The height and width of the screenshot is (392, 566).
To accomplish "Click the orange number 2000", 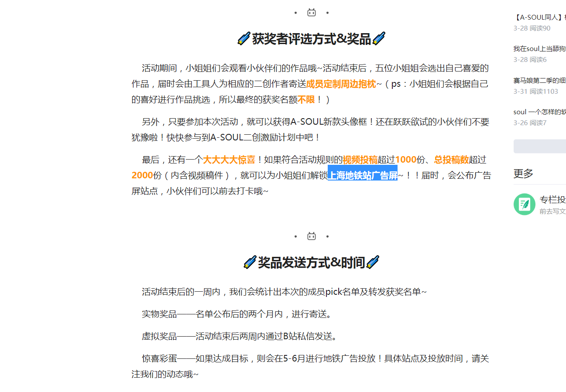I will coord(142,175).
